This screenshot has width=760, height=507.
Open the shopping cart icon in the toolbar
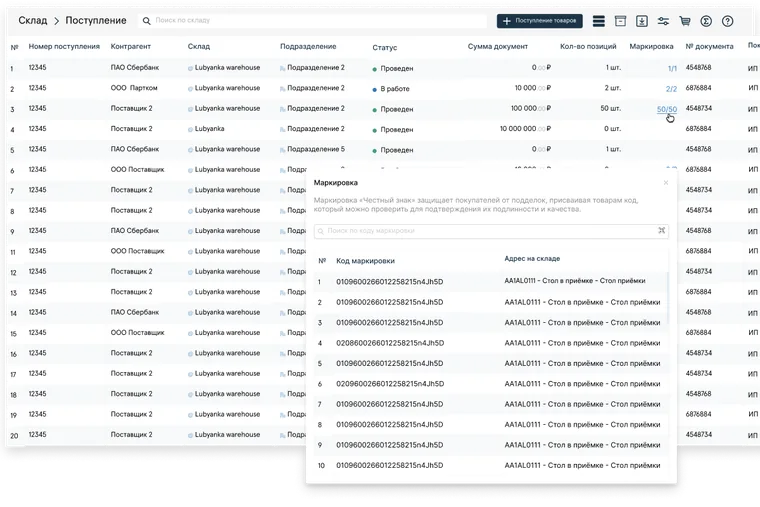pos(684,21)
